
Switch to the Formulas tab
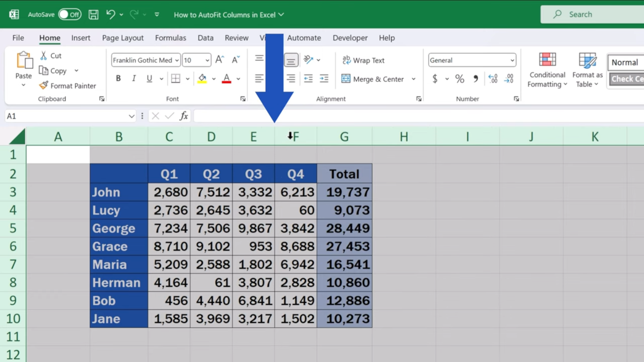(170, 38)
